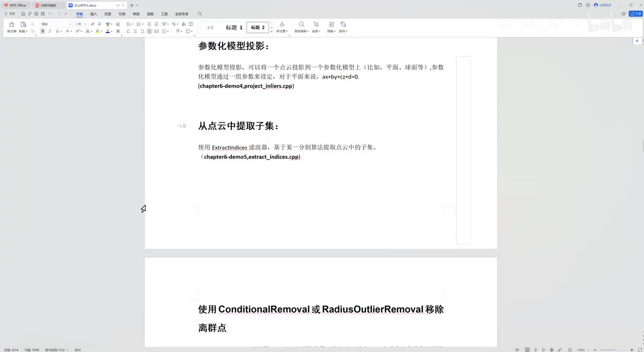Apply the 标题 1 heading style
Image resolution: width=644 pixels, height=352 pixels.
(234, 28)
